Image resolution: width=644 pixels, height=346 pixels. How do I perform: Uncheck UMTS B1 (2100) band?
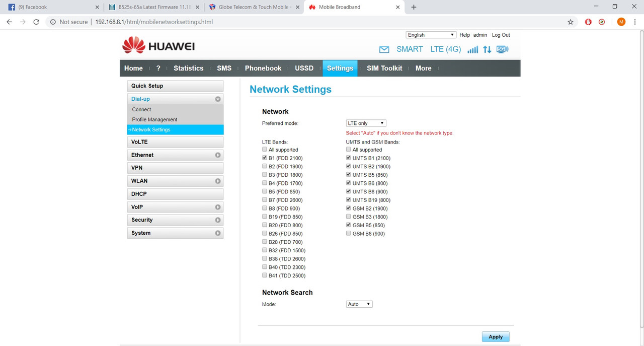pos(349,158)
